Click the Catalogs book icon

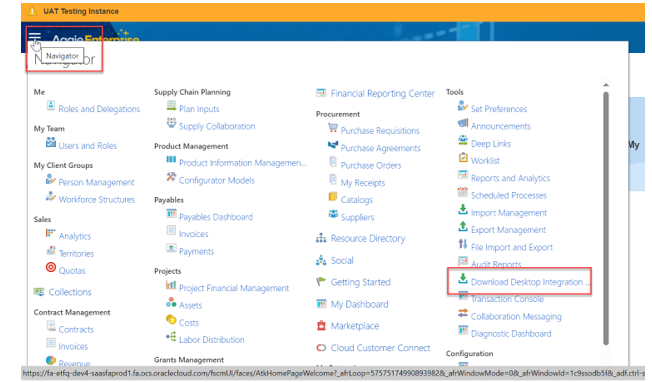point(333,196)
